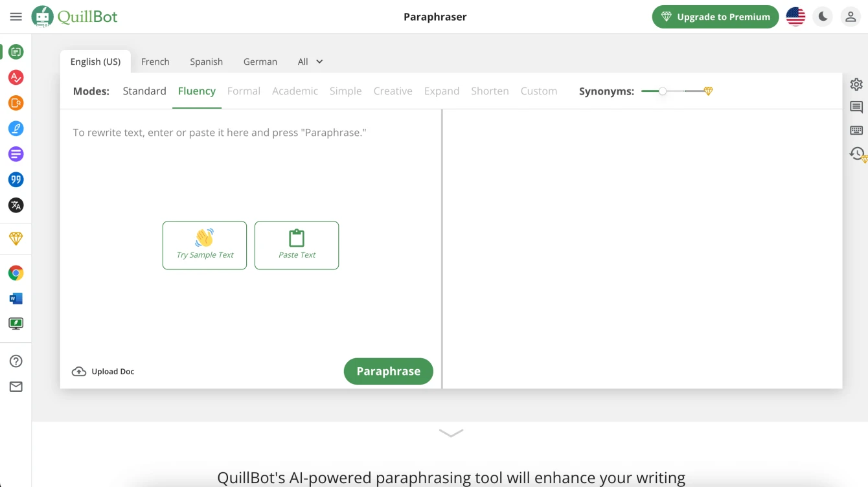Viewport: 868px width, 487px height.
Task: Click the Premium diamond sidebar icon
Action: pyautogui.click(x=16, y=239)
